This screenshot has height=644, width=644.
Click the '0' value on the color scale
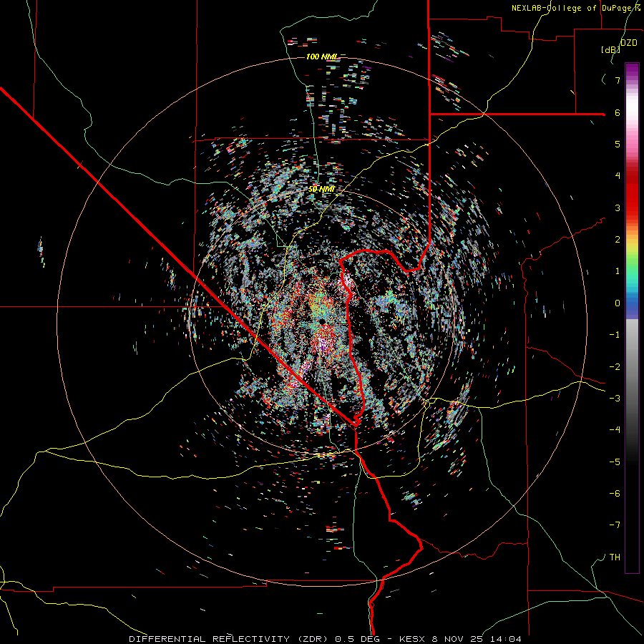point(618,303)
